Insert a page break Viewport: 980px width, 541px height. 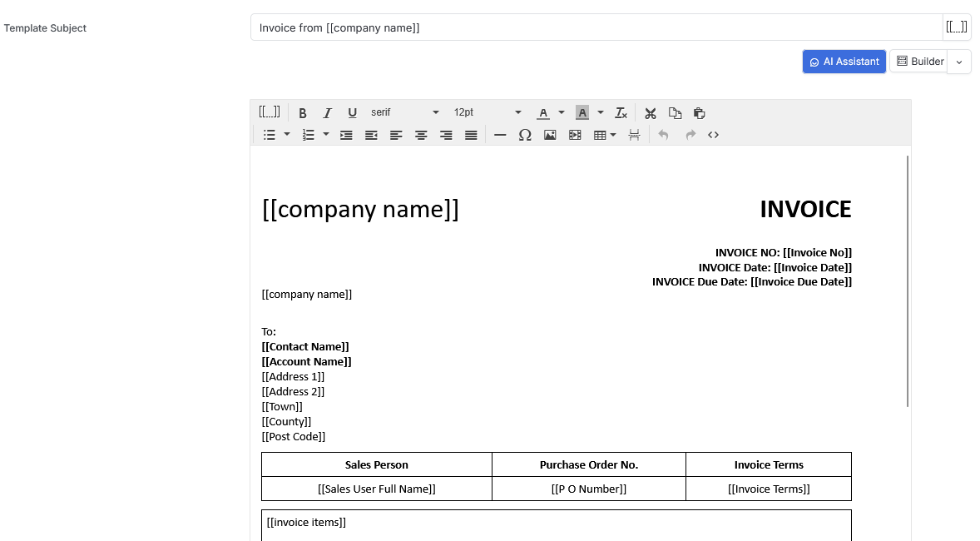click(635, 135)
